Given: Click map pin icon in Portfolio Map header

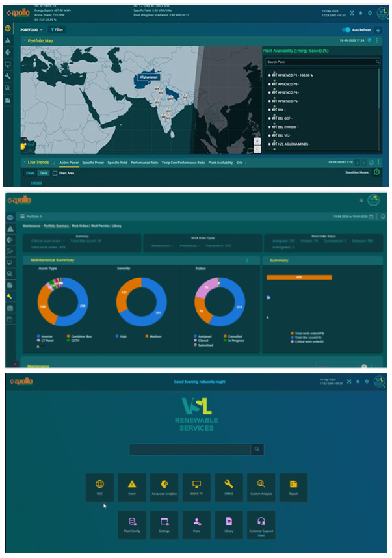Looking at the screenshot, I should [369, 40].
